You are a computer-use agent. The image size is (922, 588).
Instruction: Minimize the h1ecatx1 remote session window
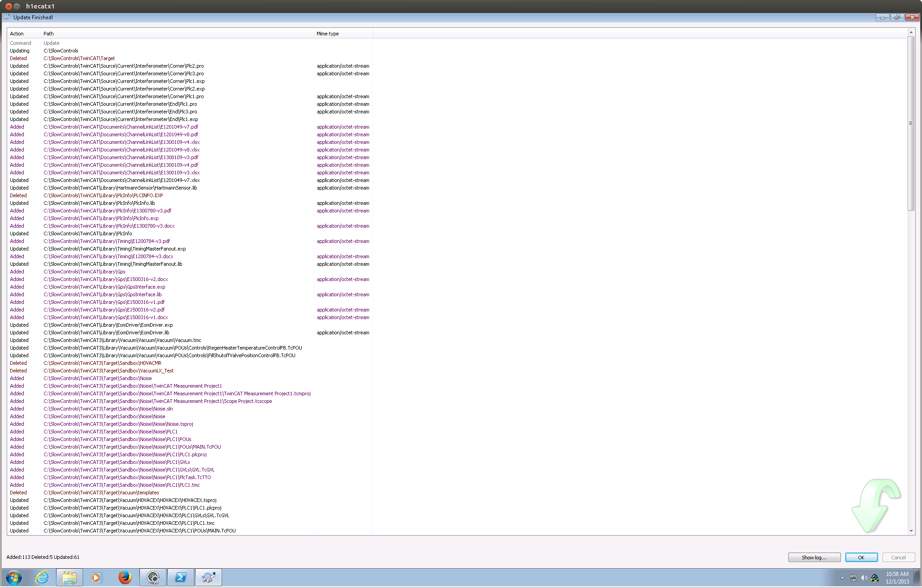coord(17,6)
